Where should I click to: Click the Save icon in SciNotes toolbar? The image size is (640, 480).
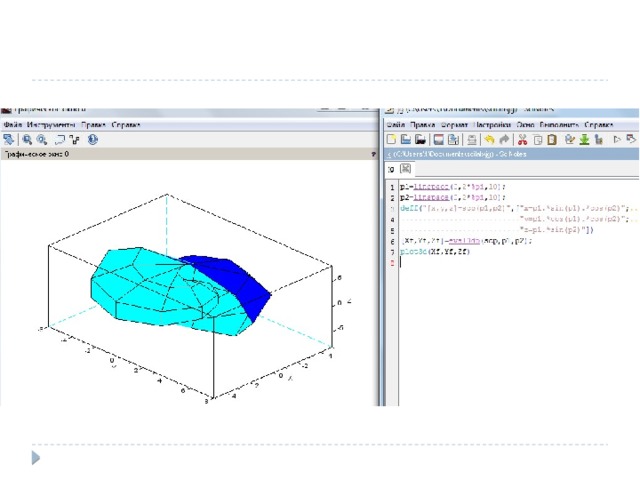(x=438, y=140)
